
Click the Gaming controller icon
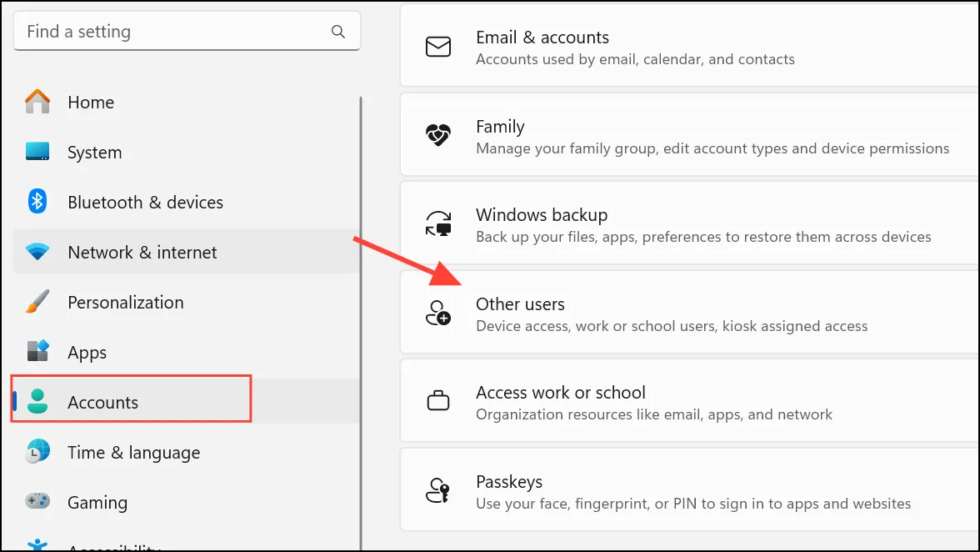pyautogui.click(x=37, y=501)
